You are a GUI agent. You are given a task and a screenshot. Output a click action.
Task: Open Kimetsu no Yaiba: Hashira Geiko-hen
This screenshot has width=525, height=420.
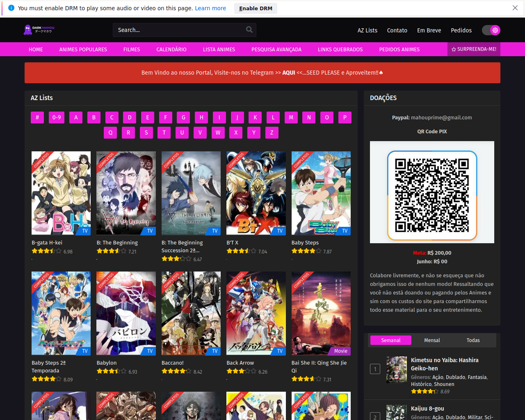coord(445,364)
